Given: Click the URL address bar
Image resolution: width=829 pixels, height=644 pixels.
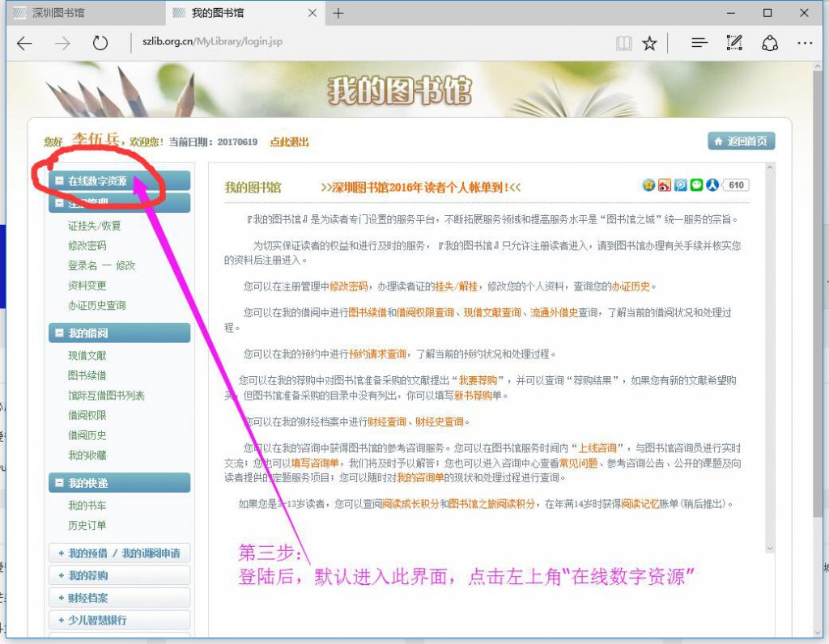Looking at the screenshot, I should click(x=364, y=44).
